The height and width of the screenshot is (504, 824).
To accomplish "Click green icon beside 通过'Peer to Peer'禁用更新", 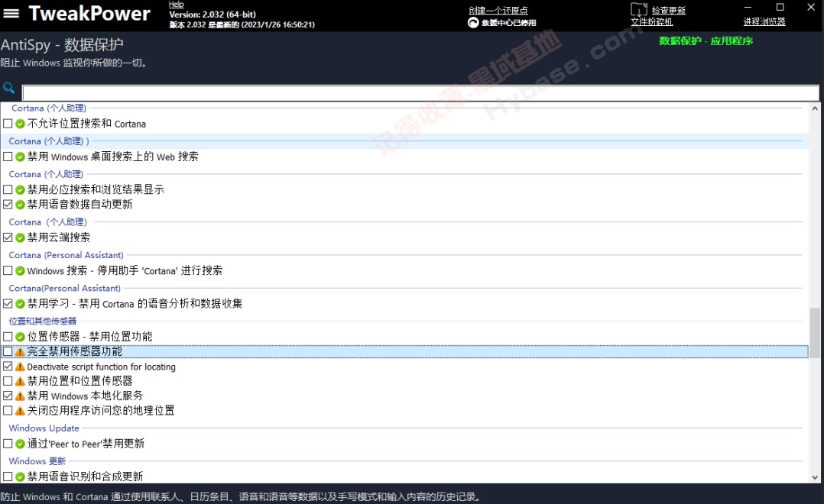I will click(x=20, y=444).
